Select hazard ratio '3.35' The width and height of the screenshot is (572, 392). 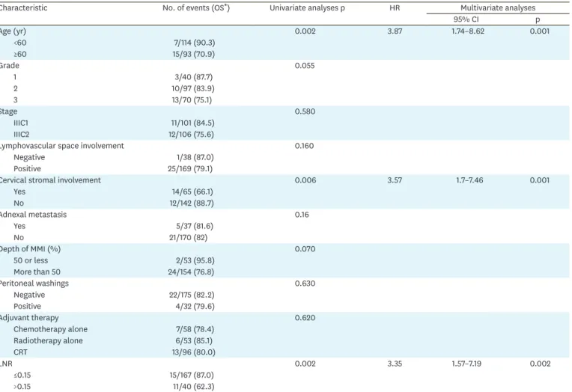click(x=395, y=364)
